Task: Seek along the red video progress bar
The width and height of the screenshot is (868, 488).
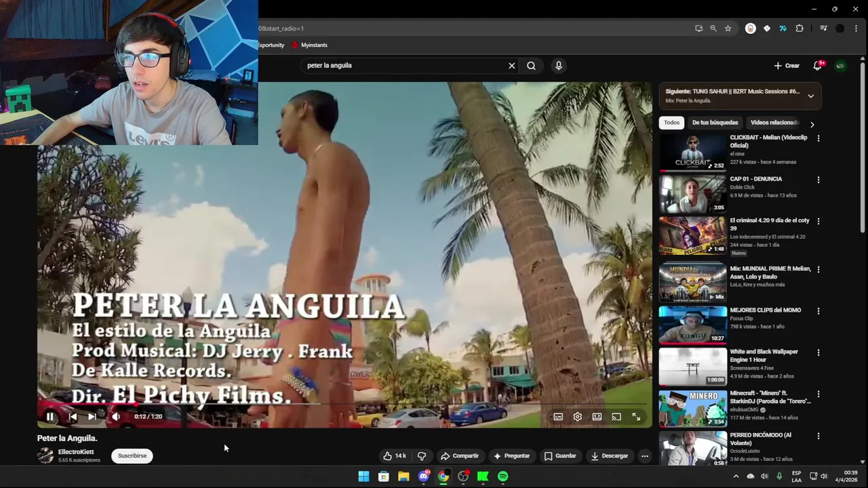Action: point(344,405)
